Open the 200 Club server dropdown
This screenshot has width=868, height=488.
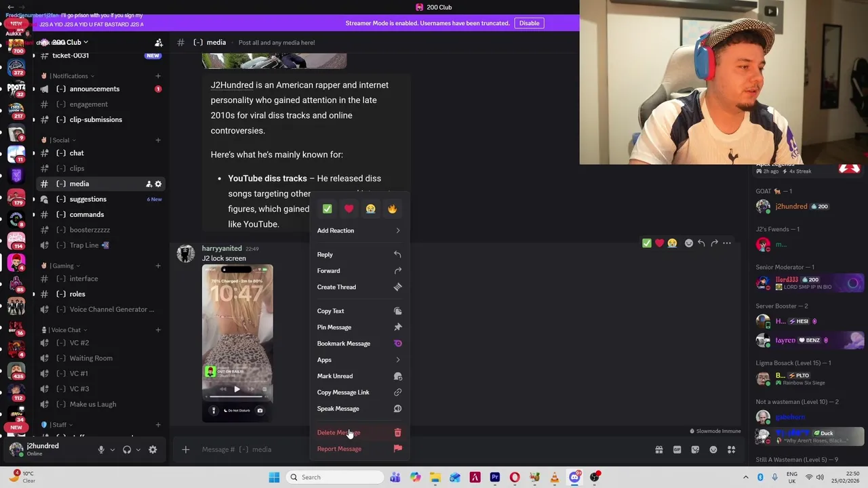click(x=70, y=42)
